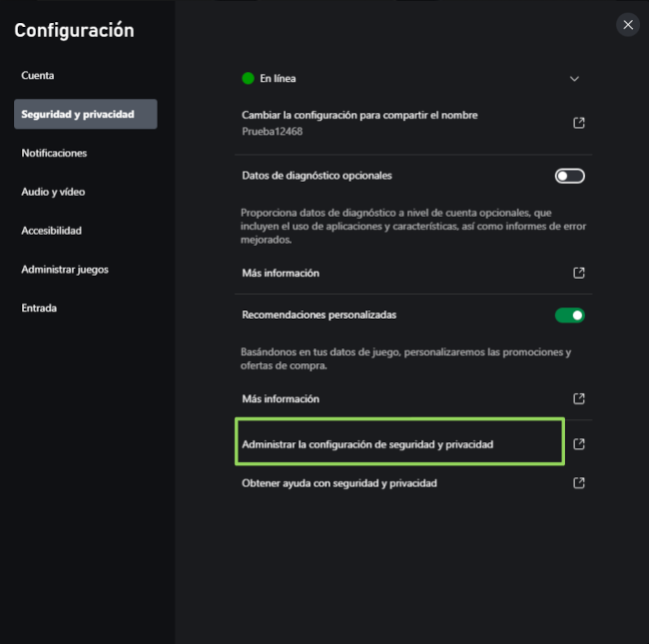This screenshot has width=649, height=644.
Task: Close the Configuración window
Action: coord(627,24)
